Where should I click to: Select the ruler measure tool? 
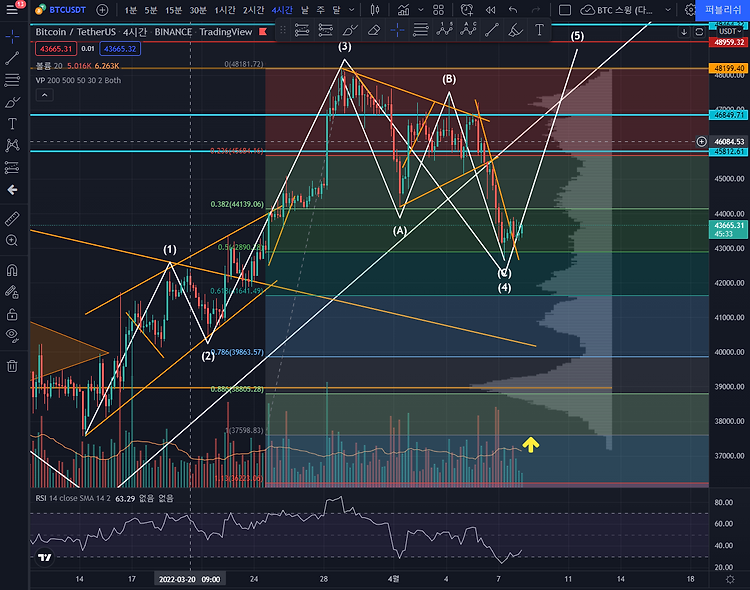(12, 219)
